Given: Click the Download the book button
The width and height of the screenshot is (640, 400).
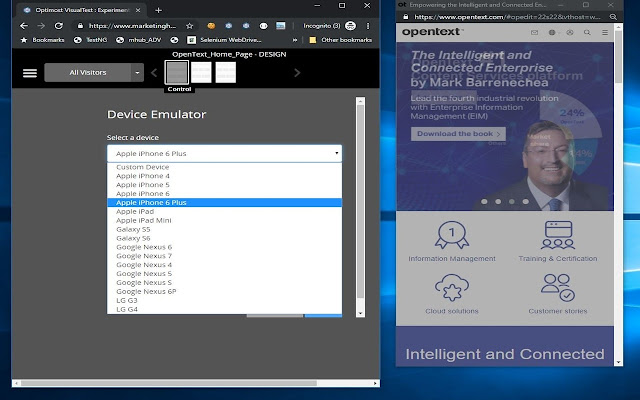Looking at the screenshot, I should (458, 134).
